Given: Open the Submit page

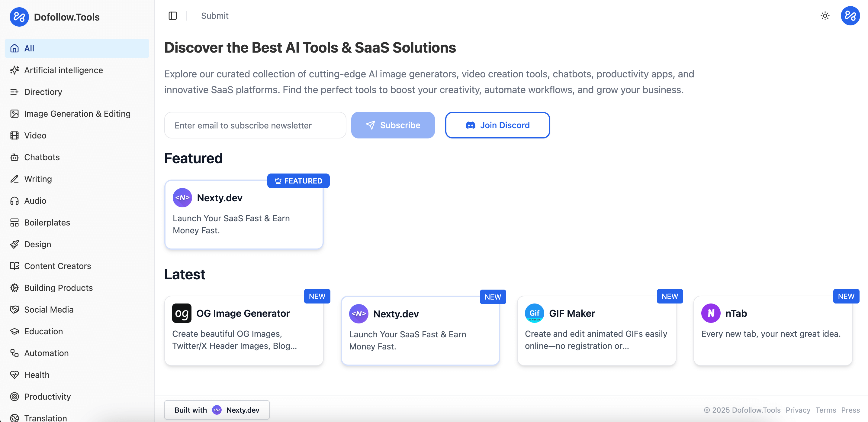Looking at the screenshot, I should click(x=215, y=16).
